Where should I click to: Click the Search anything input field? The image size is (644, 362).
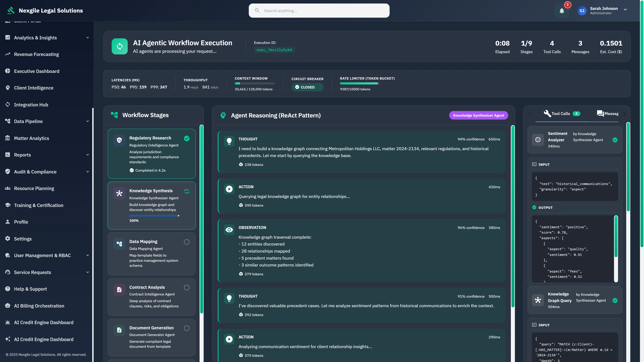point(319,11)
